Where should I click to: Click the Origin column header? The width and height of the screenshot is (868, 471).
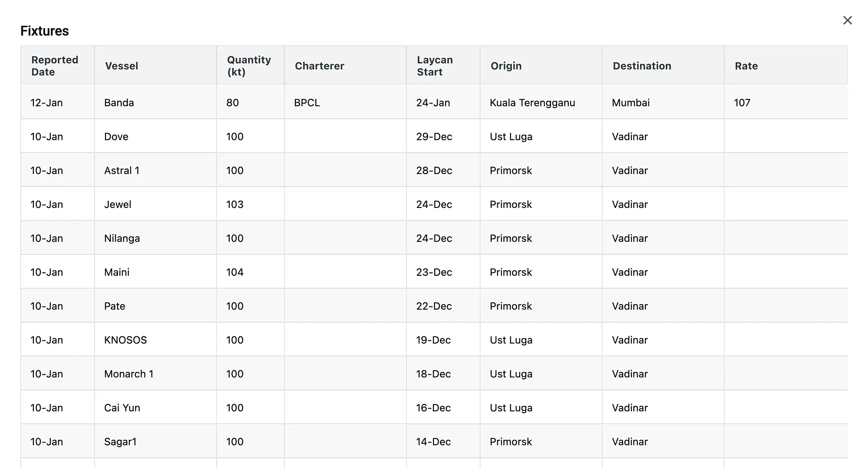click(x=506, y=65)
